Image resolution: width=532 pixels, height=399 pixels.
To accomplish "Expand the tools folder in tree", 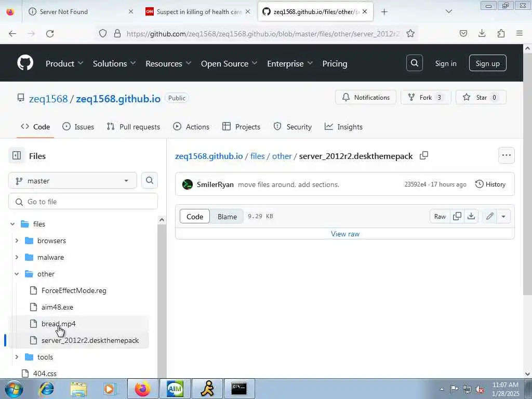I will [17, 357].
